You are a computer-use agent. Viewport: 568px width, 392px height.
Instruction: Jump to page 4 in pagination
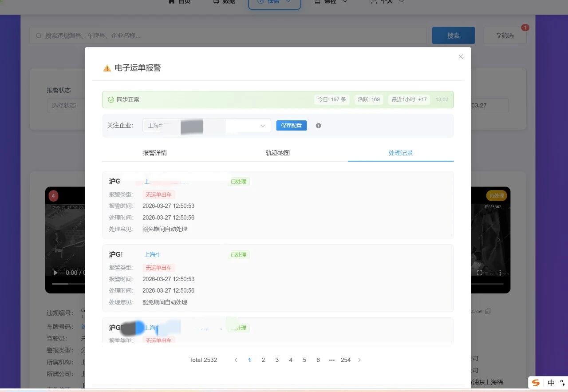291,360
